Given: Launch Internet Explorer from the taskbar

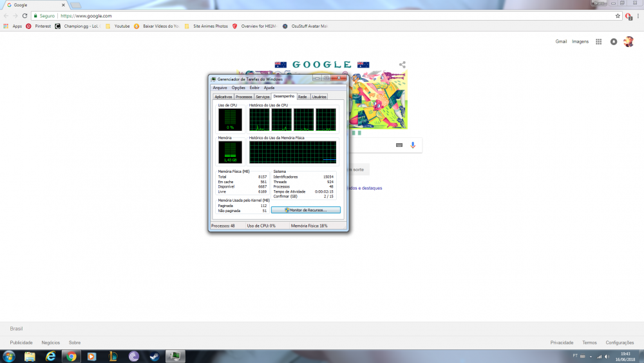Looking at the screenshot, I should (x=50, y=357).
